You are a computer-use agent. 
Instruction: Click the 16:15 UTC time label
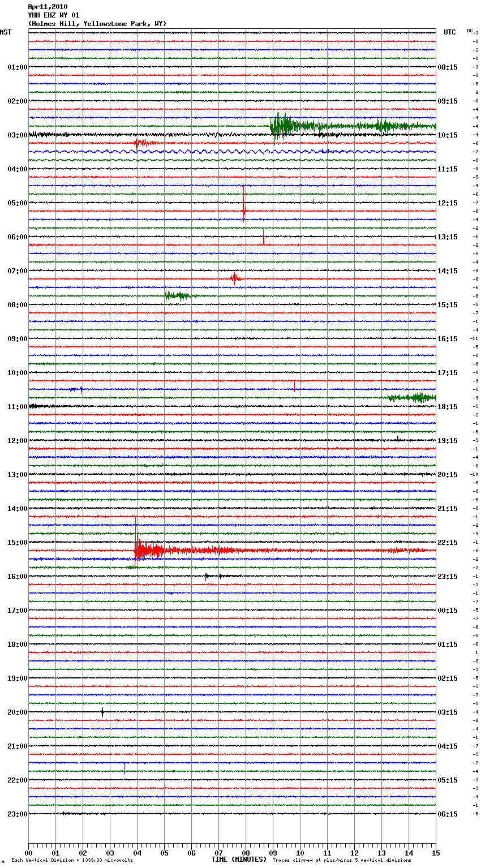coord(448,339)
